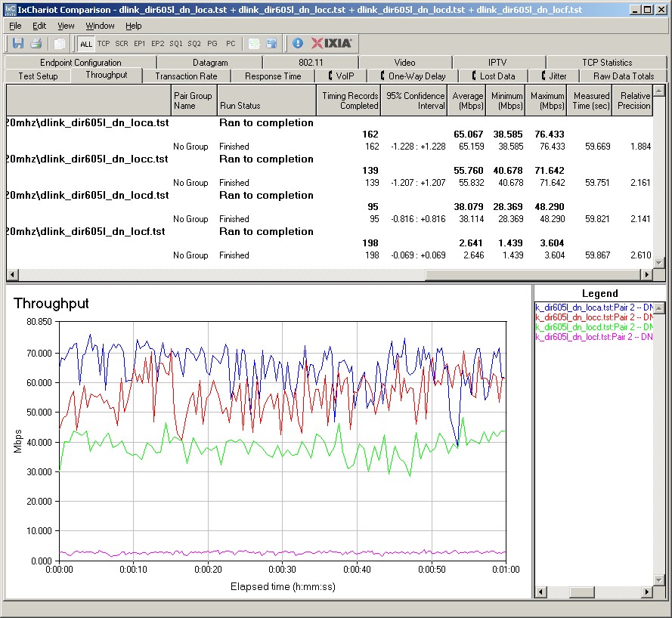
Task: Click the Print icon in toolbar
Action: 36,43
